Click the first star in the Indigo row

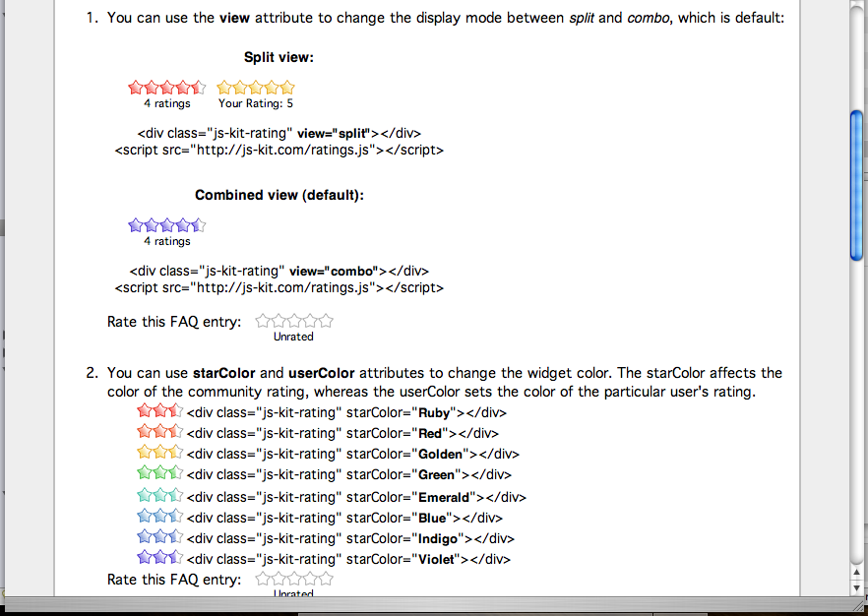[145, 536]
